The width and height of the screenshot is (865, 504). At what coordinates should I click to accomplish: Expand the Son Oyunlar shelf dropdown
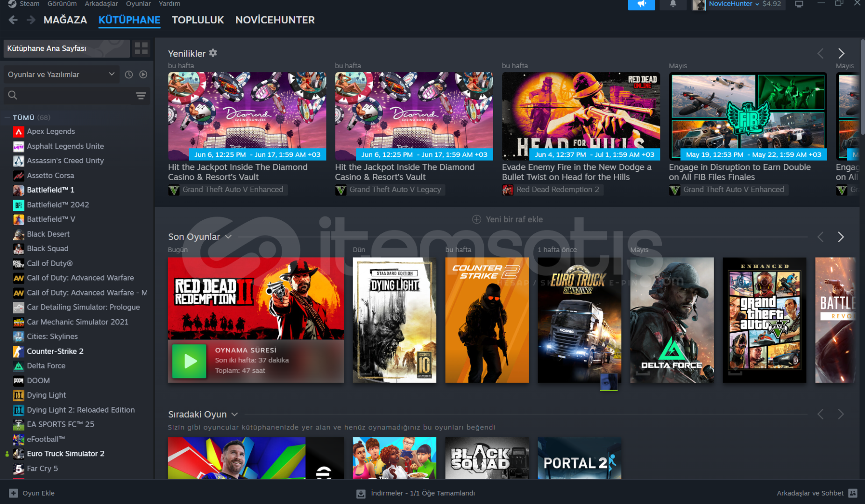pos(228,237)
